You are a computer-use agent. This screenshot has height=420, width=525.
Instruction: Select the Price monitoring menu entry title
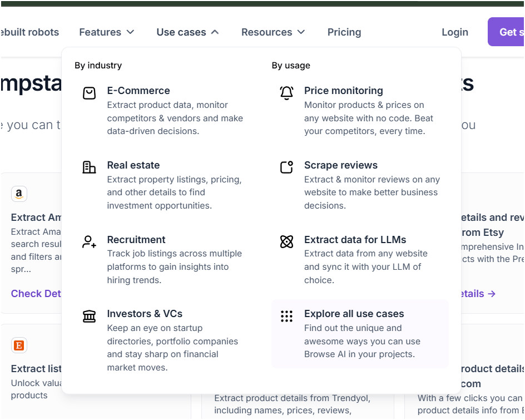tap(343, 91)
